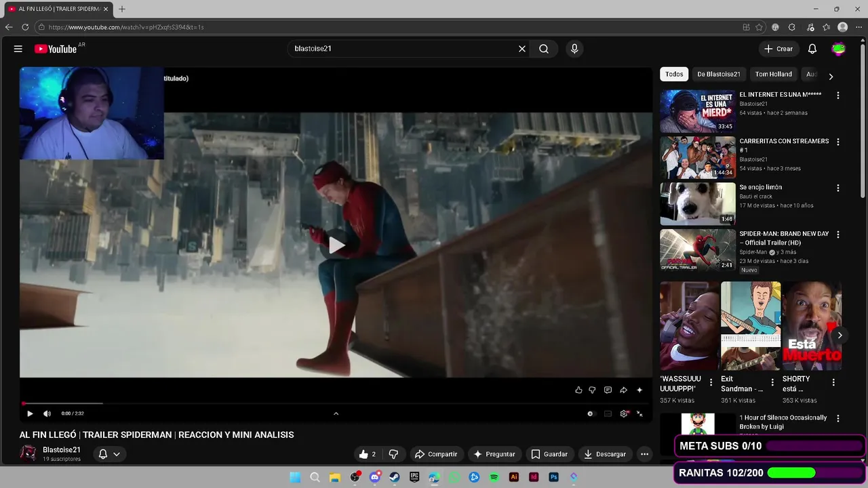Select the Todos filter chip

(x=674, y=74)
